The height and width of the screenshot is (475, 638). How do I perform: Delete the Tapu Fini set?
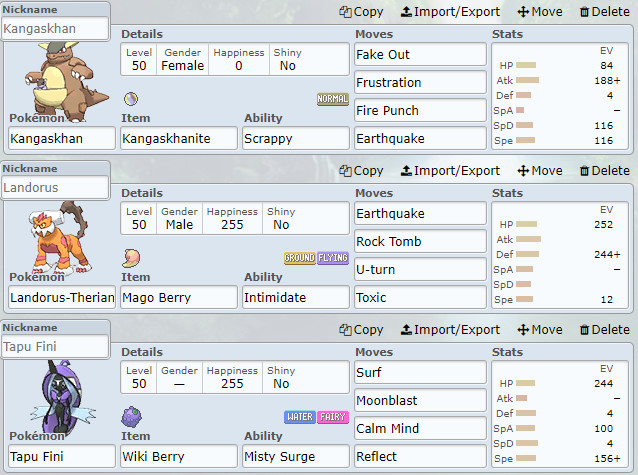click(x=605, y=330)
